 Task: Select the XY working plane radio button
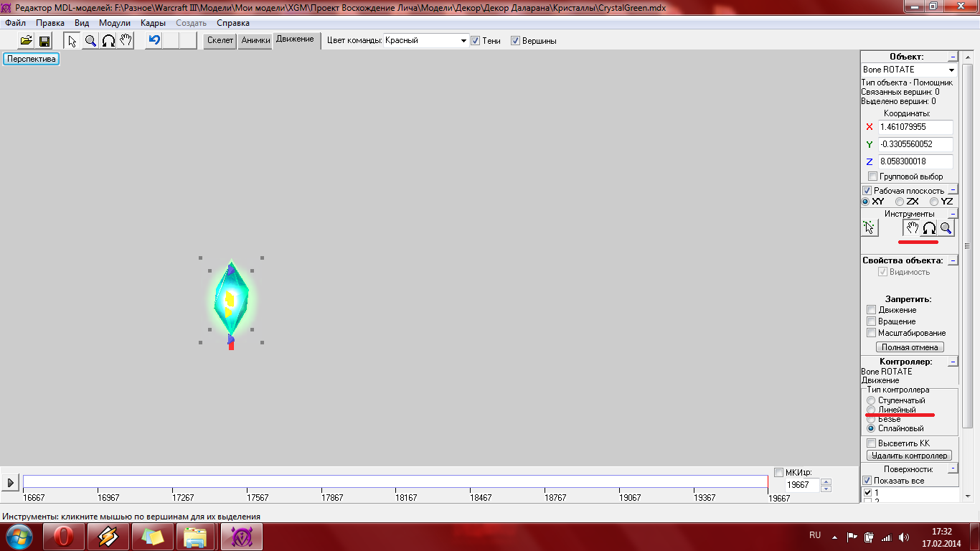coord(866,202)
